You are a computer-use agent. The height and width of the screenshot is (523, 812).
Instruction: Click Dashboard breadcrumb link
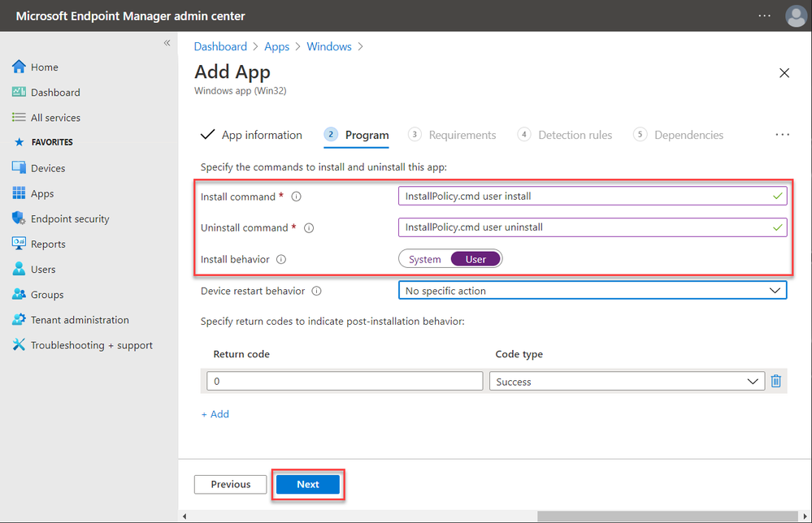(x=220, y=46)
